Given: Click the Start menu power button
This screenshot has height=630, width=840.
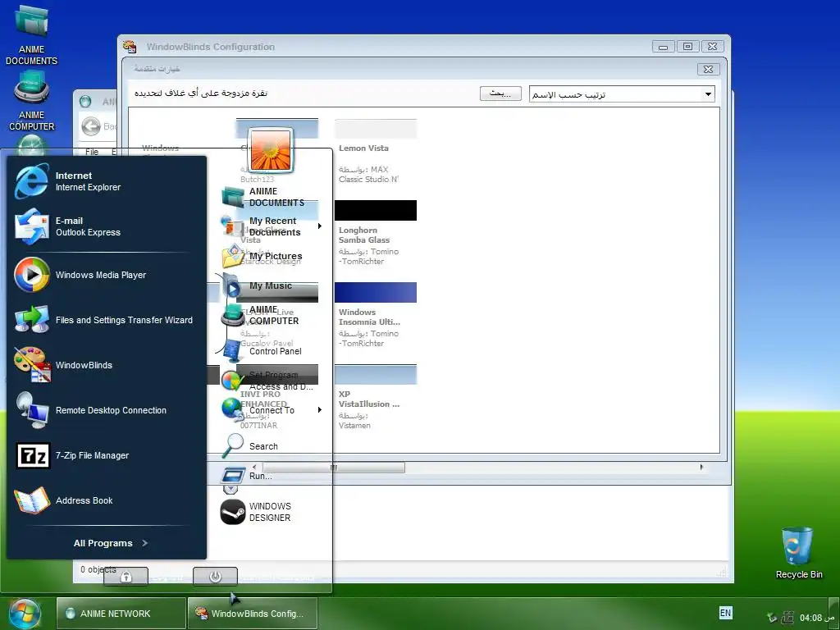Looking at the screenshot, I should [x=216, y=577].
